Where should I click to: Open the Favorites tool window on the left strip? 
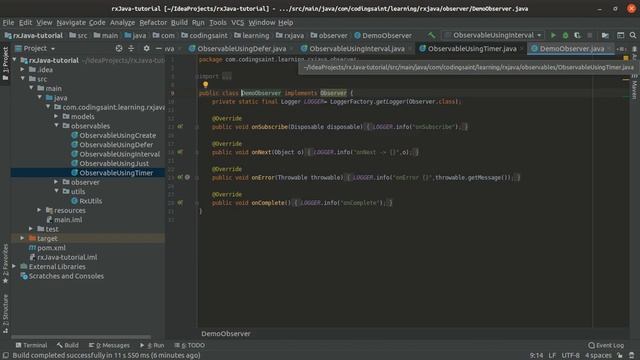click(x=5, y=264)
